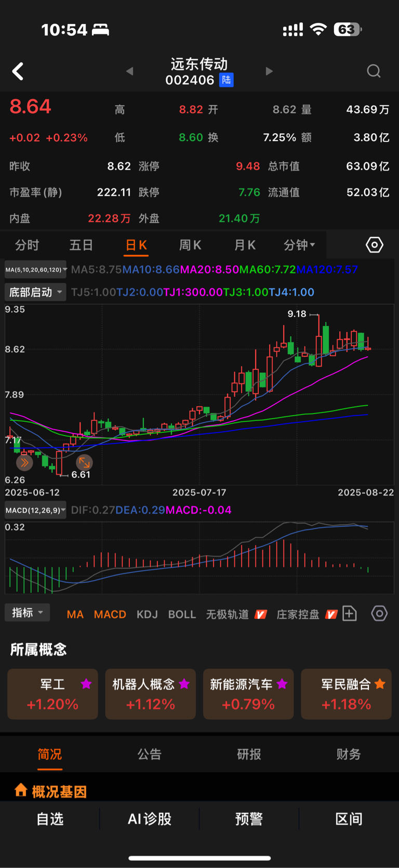Tap the current price 8.64
Viewport: 399px width, 868px height.
(31, 107)
